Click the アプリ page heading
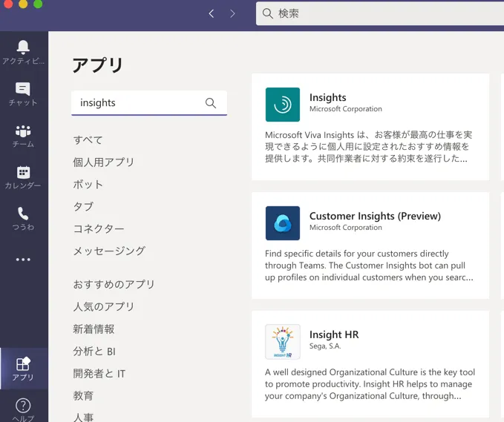The height and width of the screenshot is (422, 504). [x=97, y=65]
